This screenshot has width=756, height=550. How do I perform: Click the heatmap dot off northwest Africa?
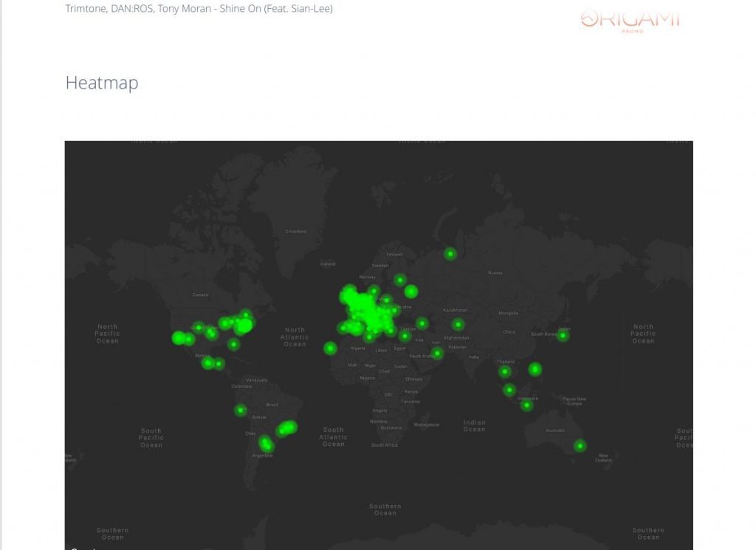click(x=330, y=348)
